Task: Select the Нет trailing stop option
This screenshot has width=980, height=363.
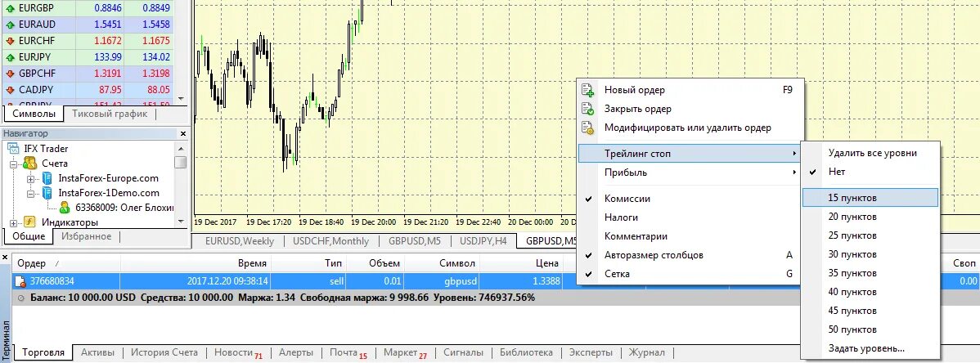Action: pos(870,171)
